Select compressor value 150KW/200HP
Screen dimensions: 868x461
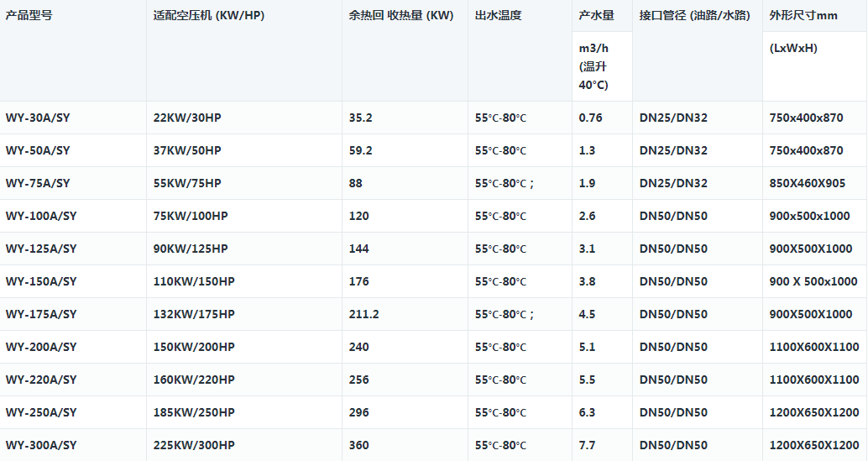click(x=194, y=347)
